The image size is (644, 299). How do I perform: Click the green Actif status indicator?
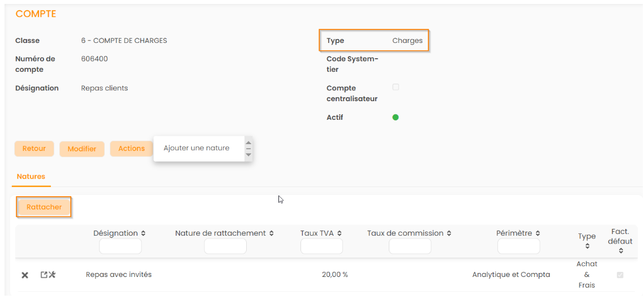click(x=396, y=118)
